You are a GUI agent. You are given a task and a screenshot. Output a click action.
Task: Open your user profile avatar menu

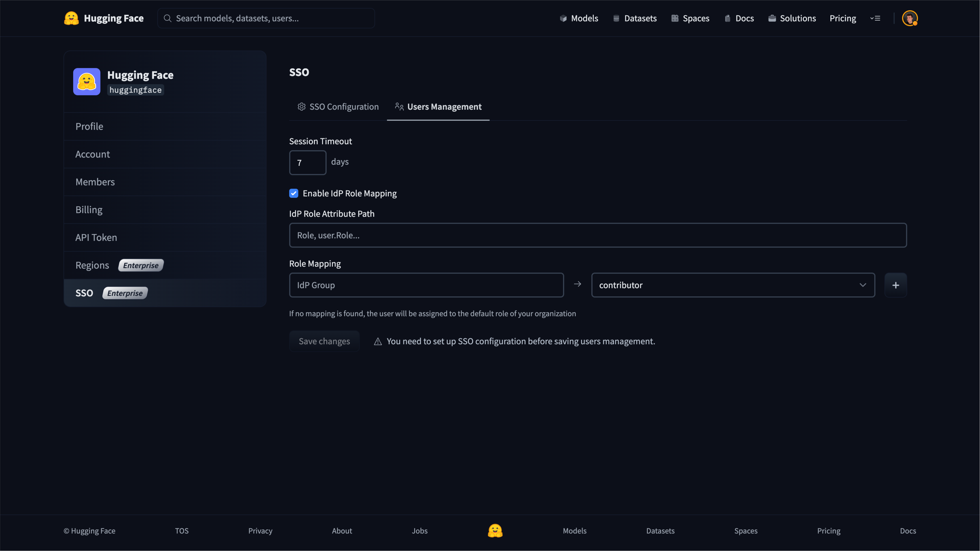(x=910, y=18)
